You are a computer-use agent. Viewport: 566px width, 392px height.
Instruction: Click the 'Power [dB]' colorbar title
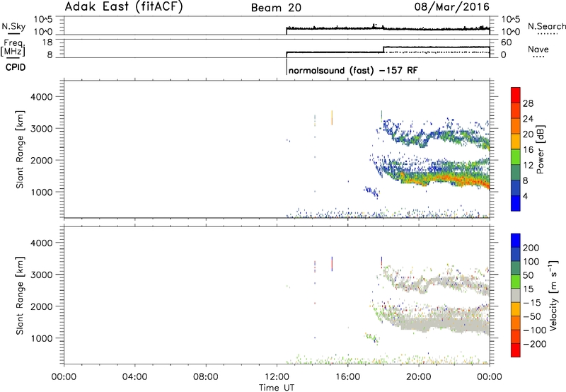540,149
